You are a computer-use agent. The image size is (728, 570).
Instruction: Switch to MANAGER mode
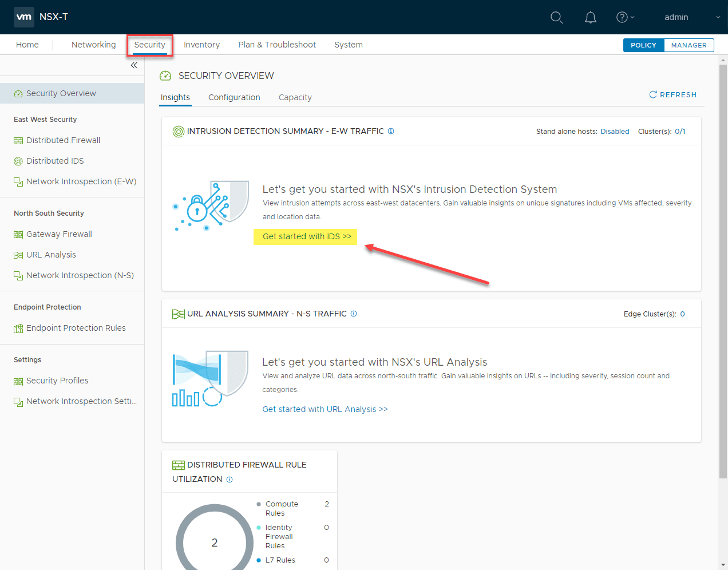pyautogui.click(x=689, y=44)
